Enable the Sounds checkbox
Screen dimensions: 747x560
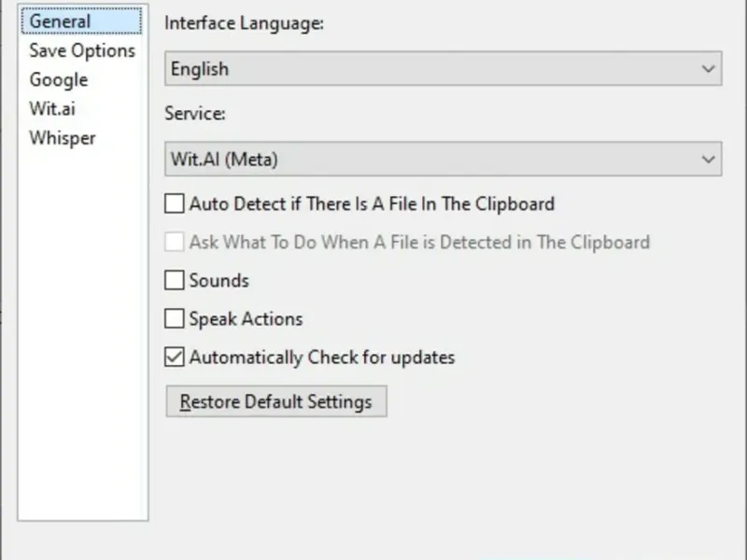coord(175,280)
